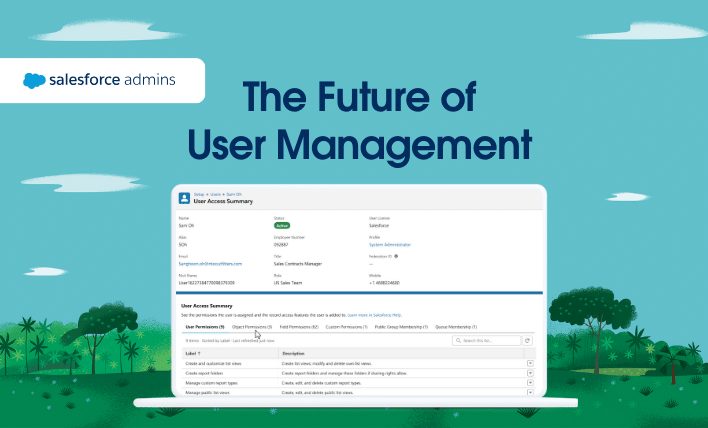Click the Sam Oh breadcrumb link
Image resolution: width=708 pixels, height=428 pixels.
(x=234, y=194)
